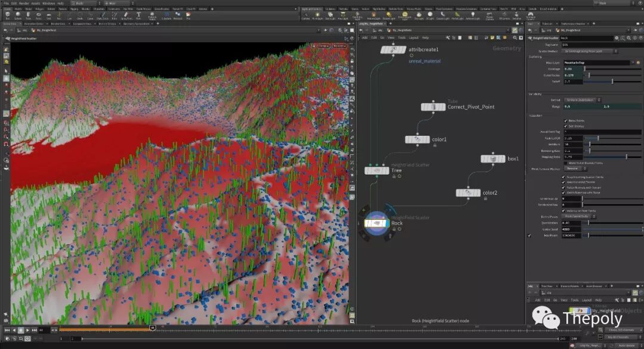The width and height of the screenshot is (644, 349).
Task: Open the Mask Layer dropdown arrow
Action: coord(633,63)
